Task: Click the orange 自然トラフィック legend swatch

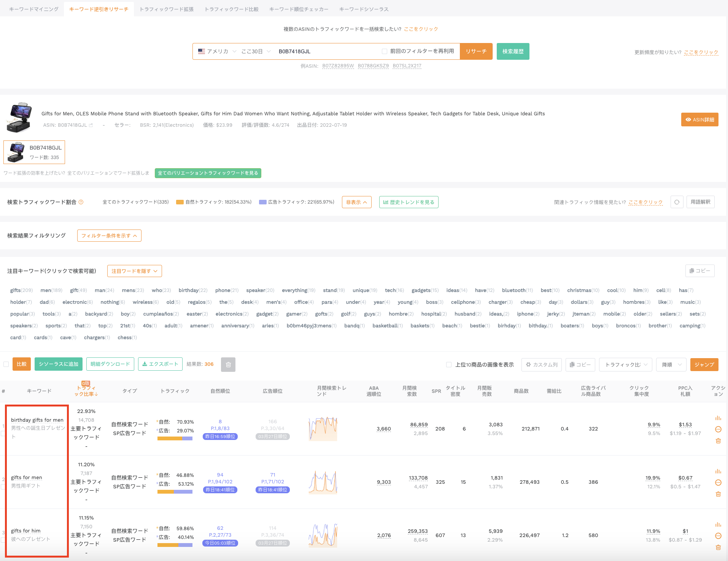Action: [x=180, y=202]
